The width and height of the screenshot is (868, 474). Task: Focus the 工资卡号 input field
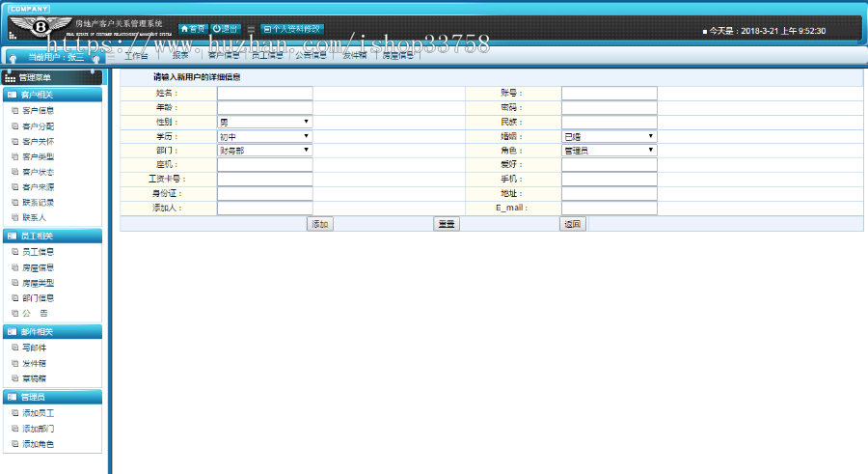click(x=264, y=179)
